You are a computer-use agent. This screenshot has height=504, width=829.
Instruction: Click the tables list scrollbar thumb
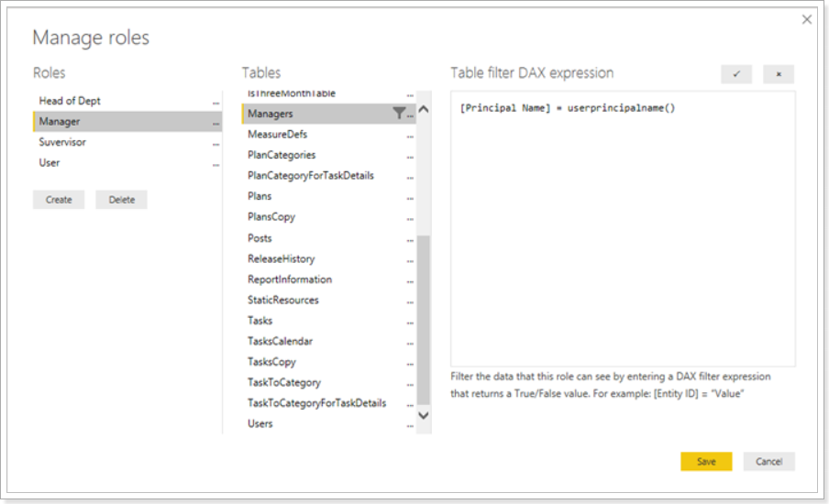coord(424,320)
